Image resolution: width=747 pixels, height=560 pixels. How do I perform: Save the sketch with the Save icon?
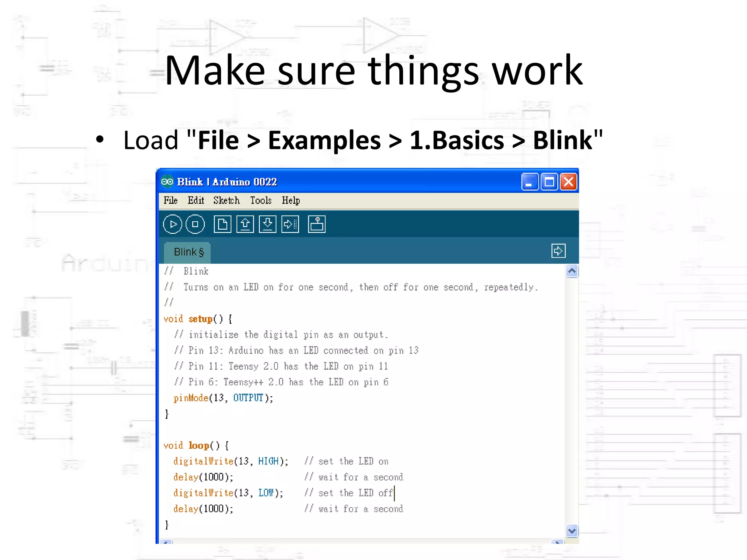268,224
